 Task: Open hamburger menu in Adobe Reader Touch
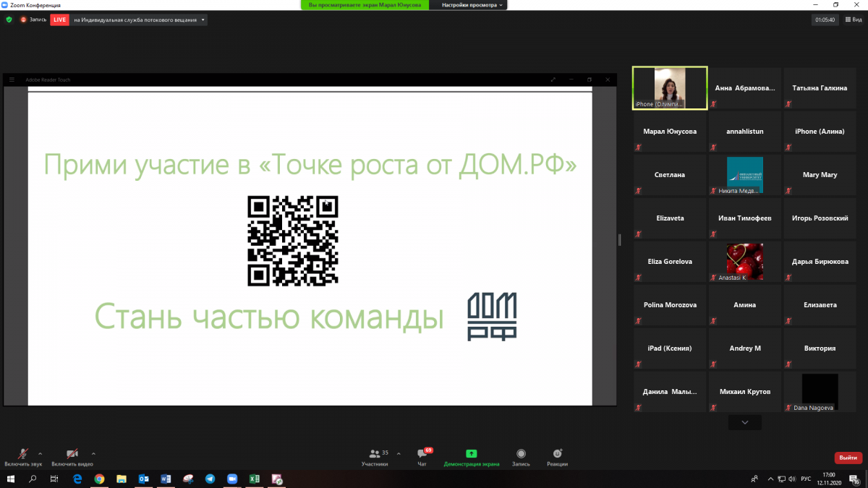(x=12, y=80)
